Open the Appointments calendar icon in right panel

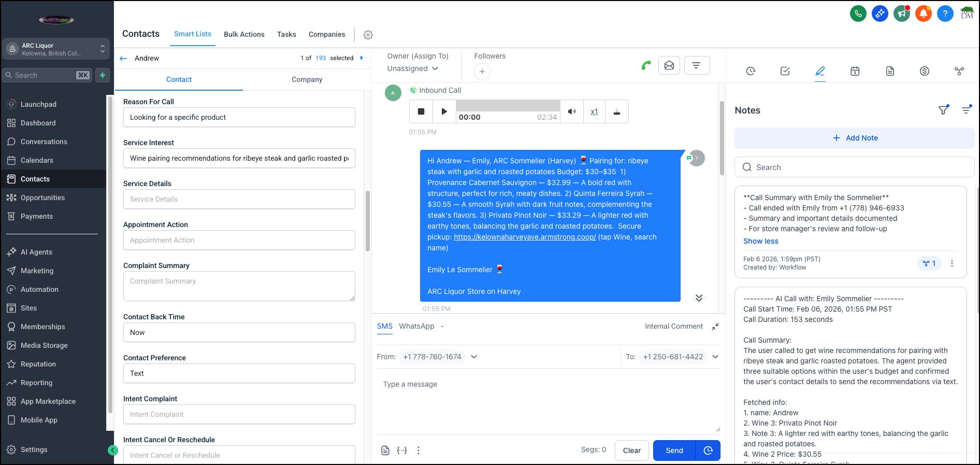[855, 71]
